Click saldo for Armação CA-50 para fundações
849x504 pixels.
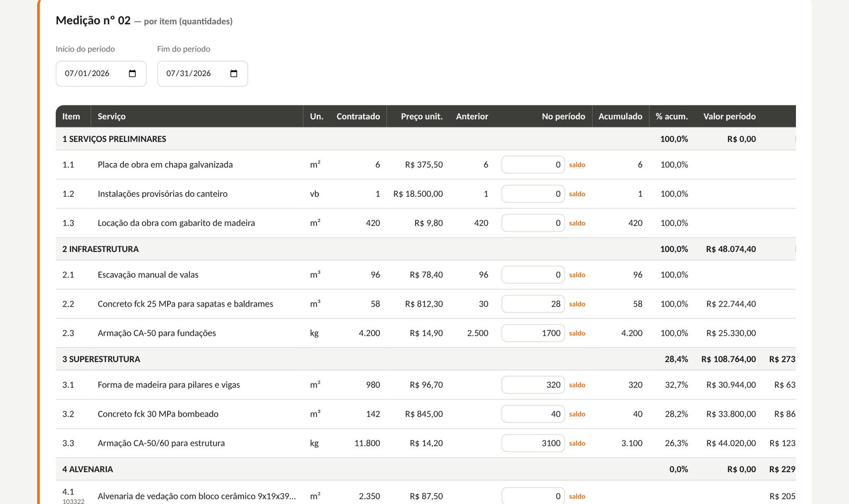577,333
